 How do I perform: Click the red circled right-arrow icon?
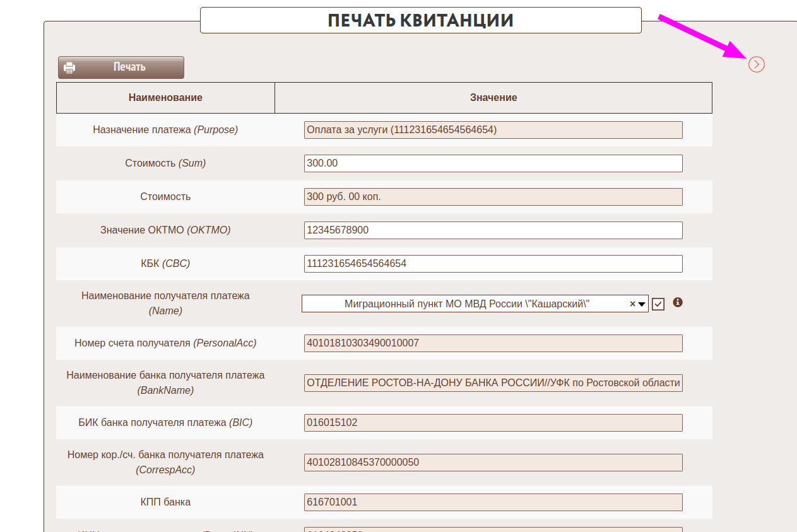[x=757, y=64]
